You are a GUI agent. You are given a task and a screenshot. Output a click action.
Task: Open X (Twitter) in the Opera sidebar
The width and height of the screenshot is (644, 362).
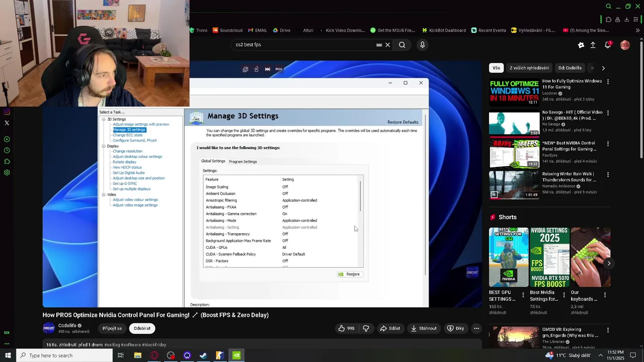coord(7,123)
